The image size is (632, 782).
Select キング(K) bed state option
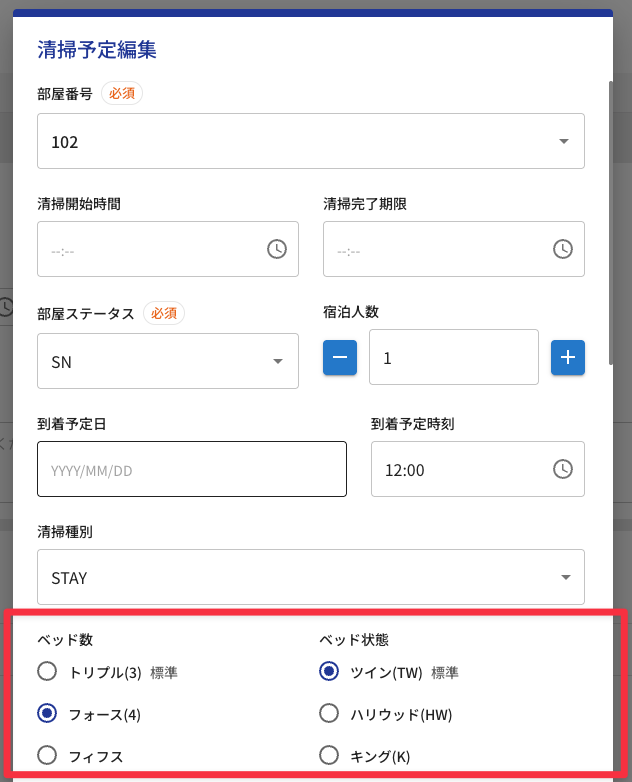point(329,755)
